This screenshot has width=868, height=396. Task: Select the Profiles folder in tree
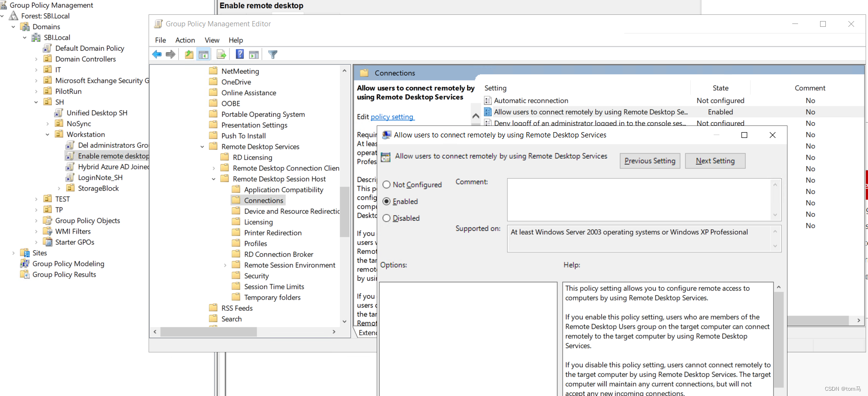click(x=255, y=243)
